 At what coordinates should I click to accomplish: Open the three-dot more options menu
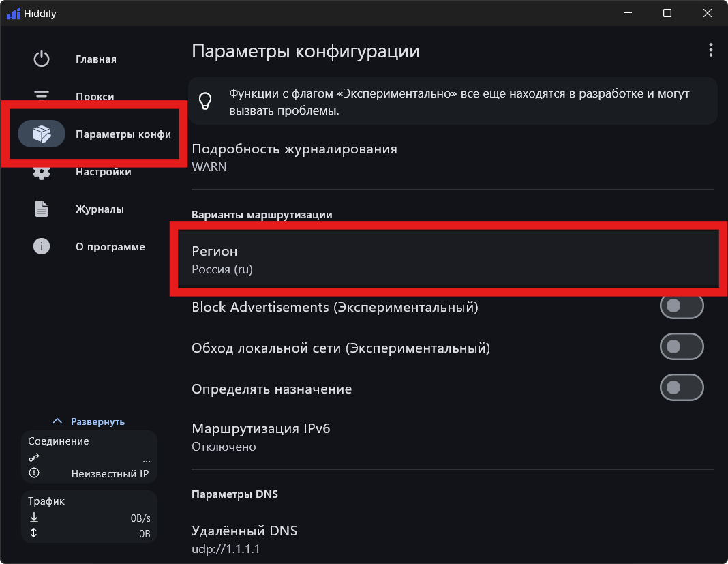[x=710, y=50]
